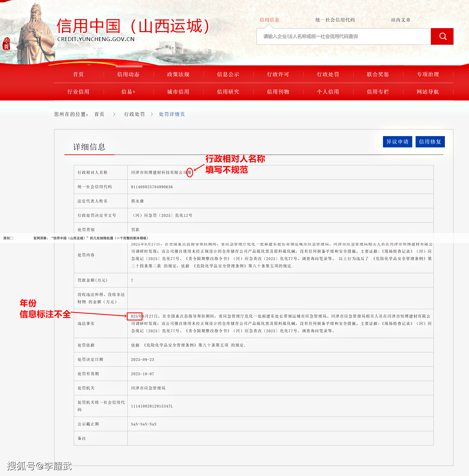Click 行政处罚 breadcrumb link
This screenshot has height=476, width=469.
tap(134, 114)
